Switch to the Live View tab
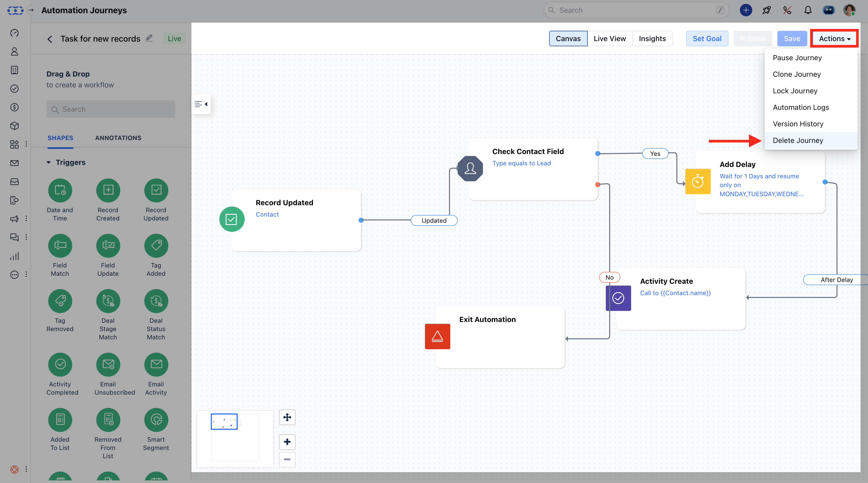The width and height of the screenshot is (868, 483). tap(610, 39)
